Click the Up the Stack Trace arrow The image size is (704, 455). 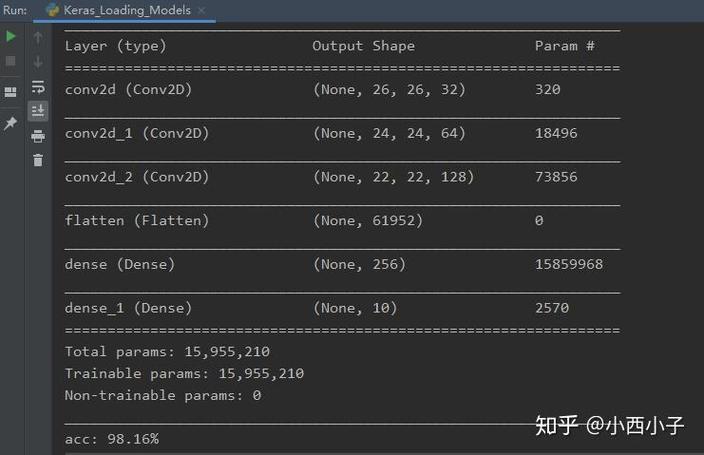point(38,37)
